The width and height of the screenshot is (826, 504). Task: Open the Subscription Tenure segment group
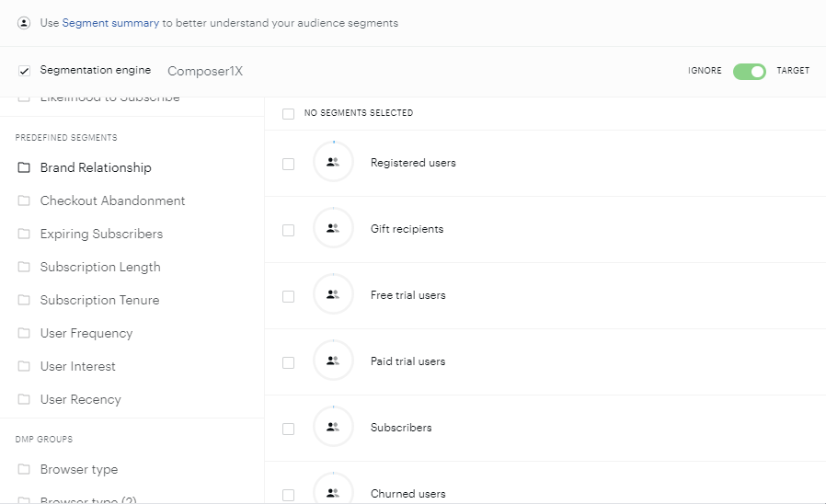click(99, 300)
